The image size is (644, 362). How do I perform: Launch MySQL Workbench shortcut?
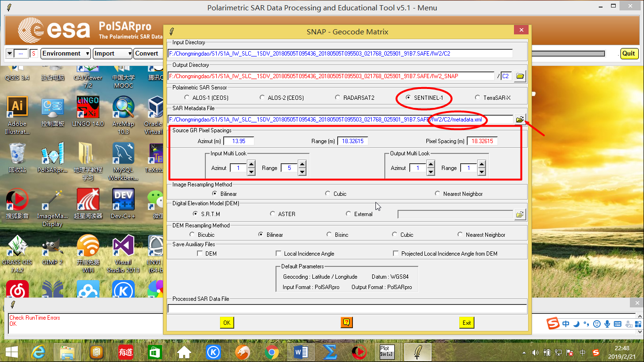123,161
